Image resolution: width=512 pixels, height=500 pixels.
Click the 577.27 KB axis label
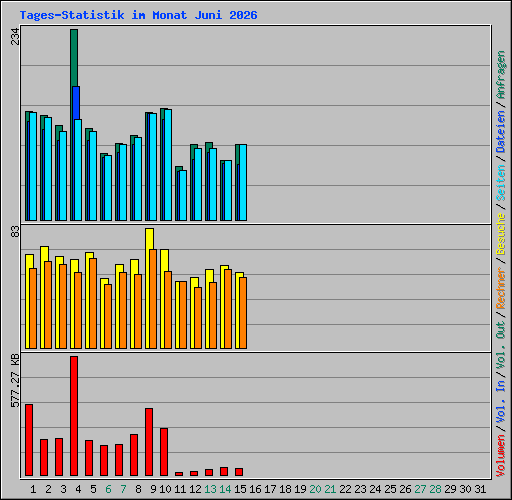[x=15, y=381]
